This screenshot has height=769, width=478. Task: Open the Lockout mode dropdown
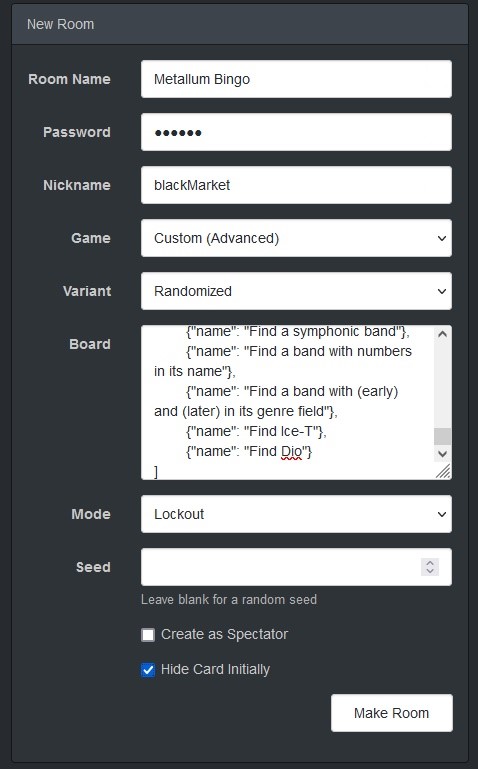(296, 514)
